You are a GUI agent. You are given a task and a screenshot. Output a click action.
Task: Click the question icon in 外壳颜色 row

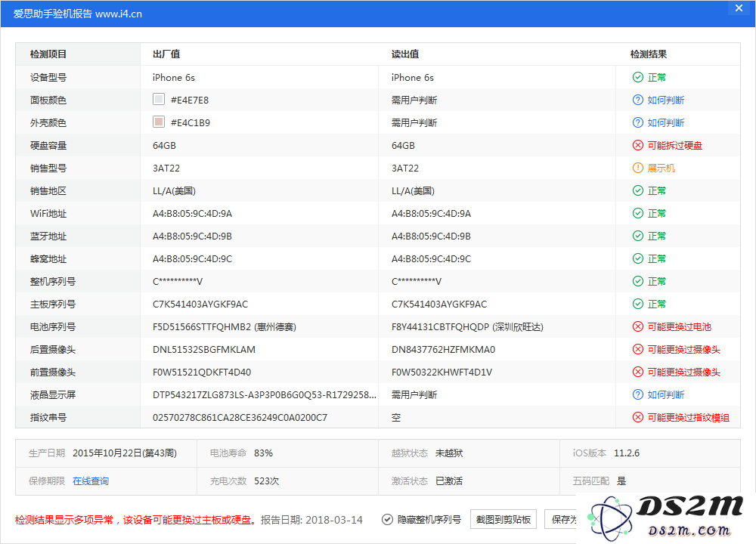point(637,122)
